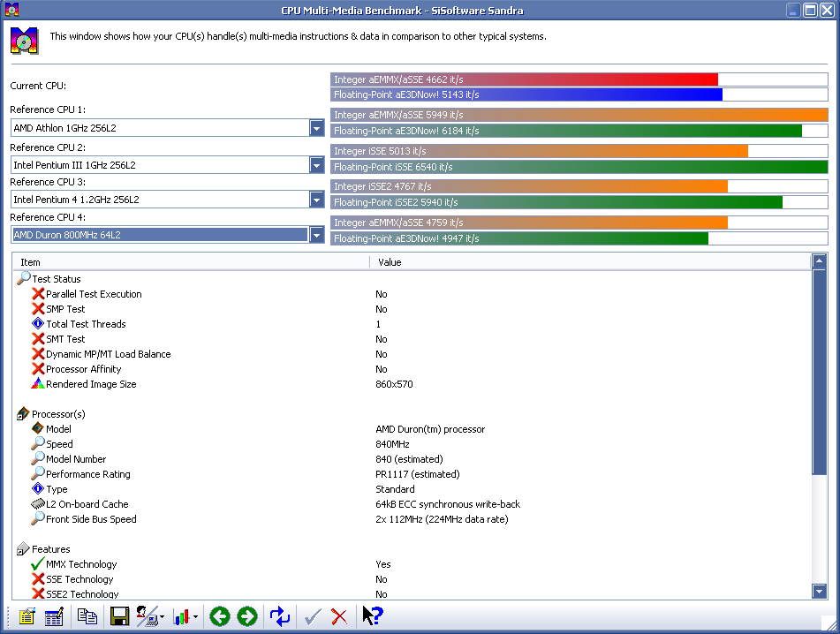The height and width of the screenshot is (634, 840).
Task: Click the Copy toolbar icon
Action: pyautogui.click(x=87, y=616)
